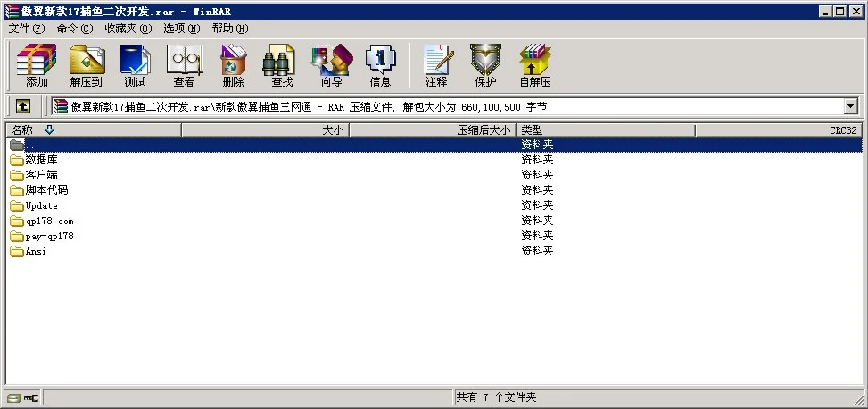Click the 添加 (Add) toolbar icon
The width and height of the screenshot is (868, 409).
click(x=37, y=65)
